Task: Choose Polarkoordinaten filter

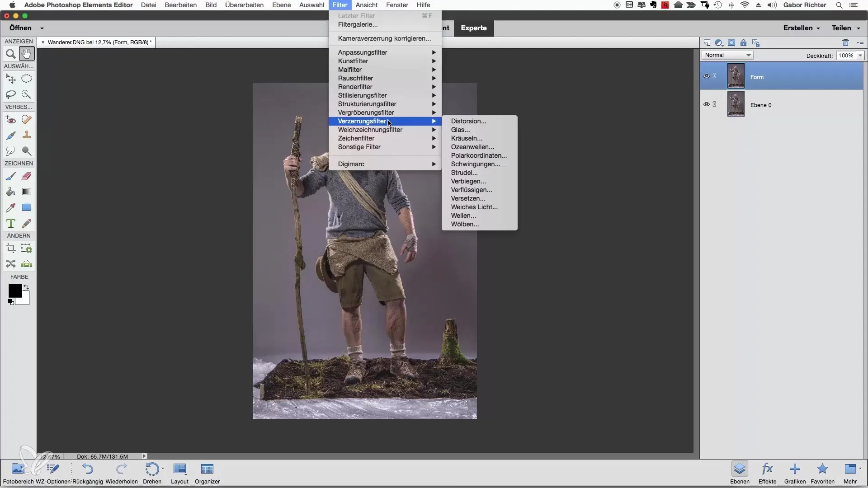Action: pyautogui.click(x=480, y=155)
